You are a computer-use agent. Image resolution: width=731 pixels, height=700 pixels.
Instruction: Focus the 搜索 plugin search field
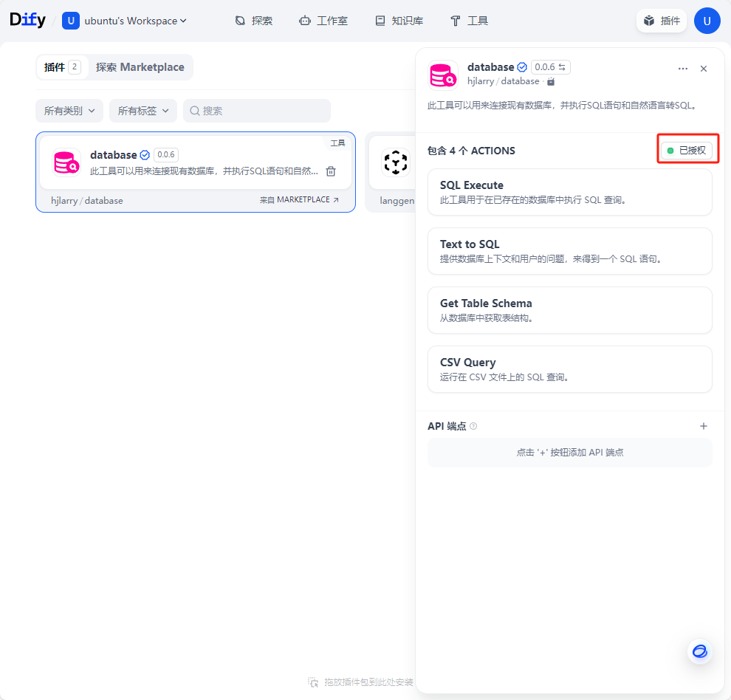[x=257, y=111]
